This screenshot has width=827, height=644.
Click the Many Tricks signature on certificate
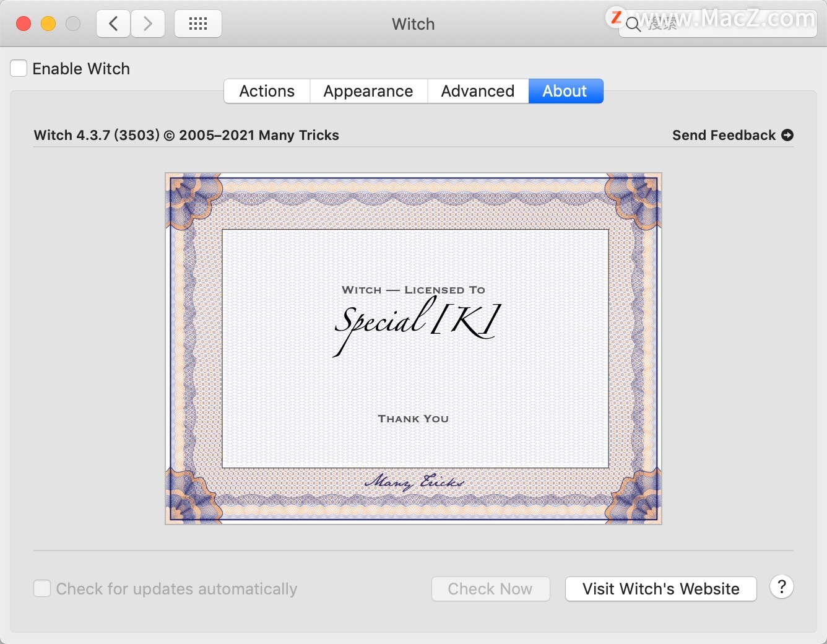413,481
